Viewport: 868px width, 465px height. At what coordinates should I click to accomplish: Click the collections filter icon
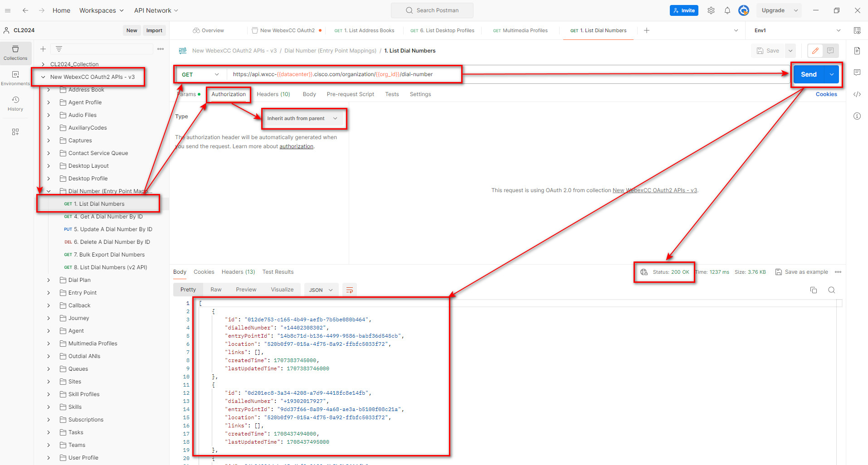tap(59, 49)
